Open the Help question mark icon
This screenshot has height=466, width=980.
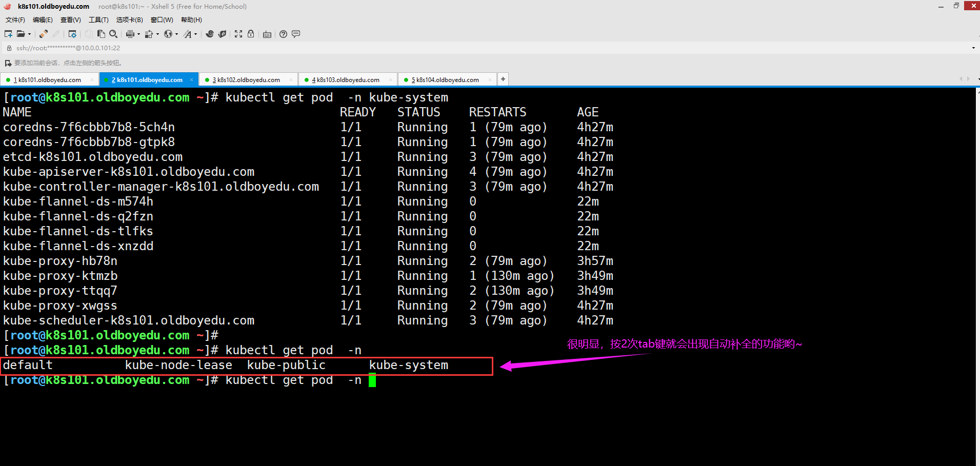[283, 34]
